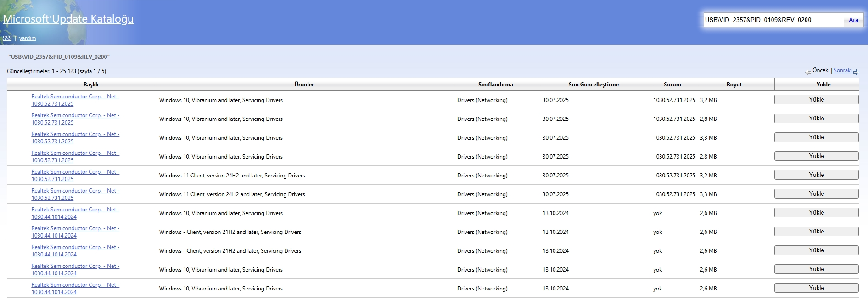
Task: Select version 1030.52.731.2025 in the Windows 11 3,3 MB row
Action: [x=674, y=194]
